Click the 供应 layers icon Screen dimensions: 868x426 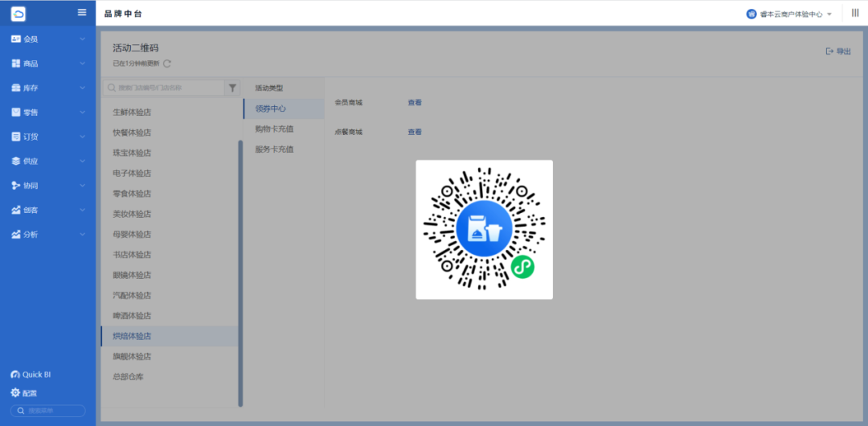[x=15, y=161]
